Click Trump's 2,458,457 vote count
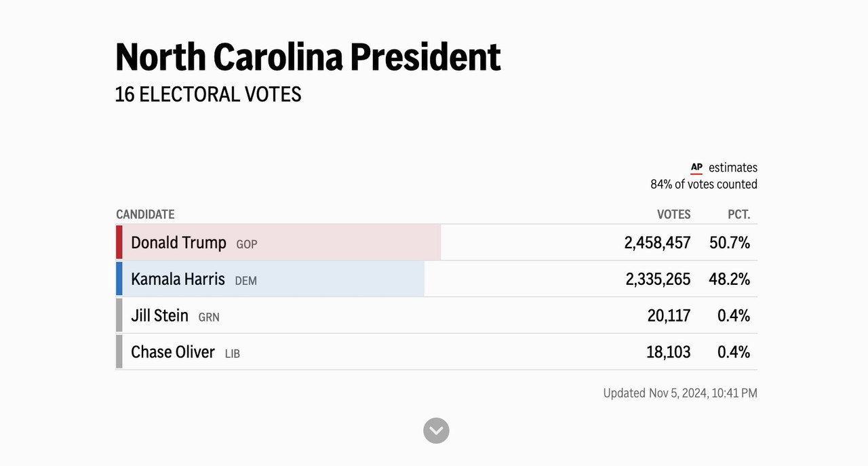The height and width of the screenshot is (466, 868). click(657, 243)
